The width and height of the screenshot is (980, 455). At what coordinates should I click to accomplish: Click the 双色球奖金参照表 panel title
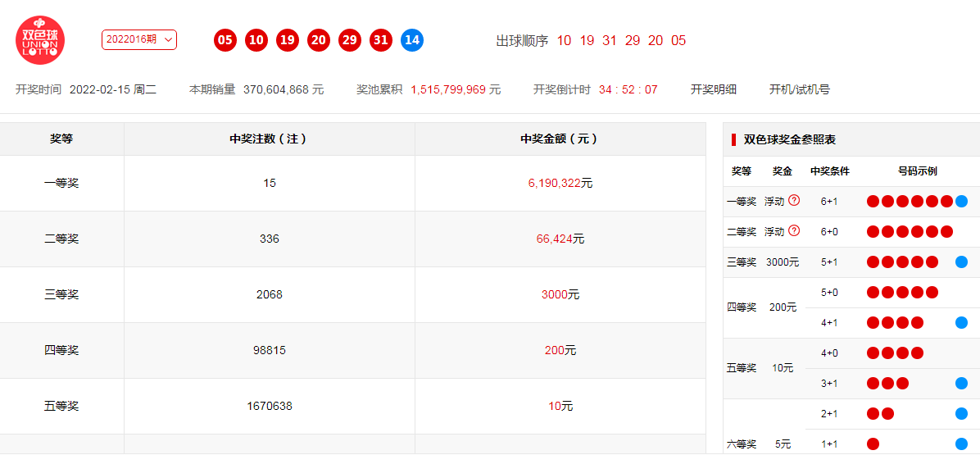point(789,140)
